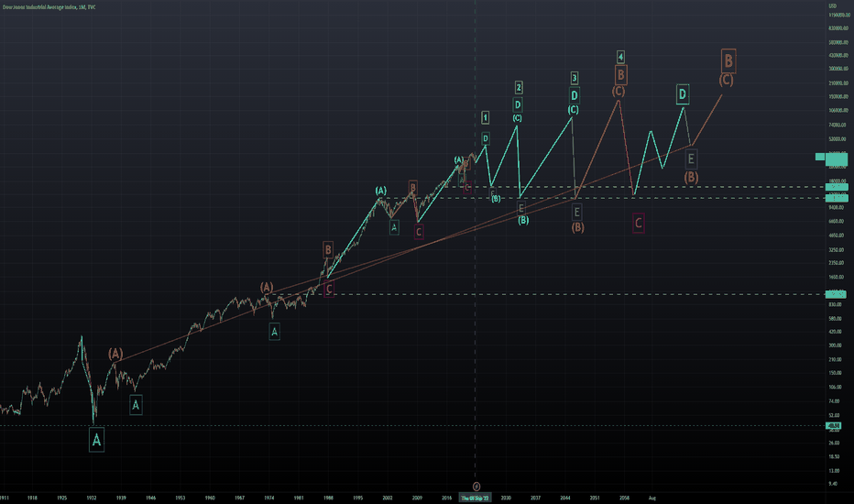The height and width of the screenshot is (504, 854).
Task: Click the magenta boxed C at 1988
Action: point(328,290)
